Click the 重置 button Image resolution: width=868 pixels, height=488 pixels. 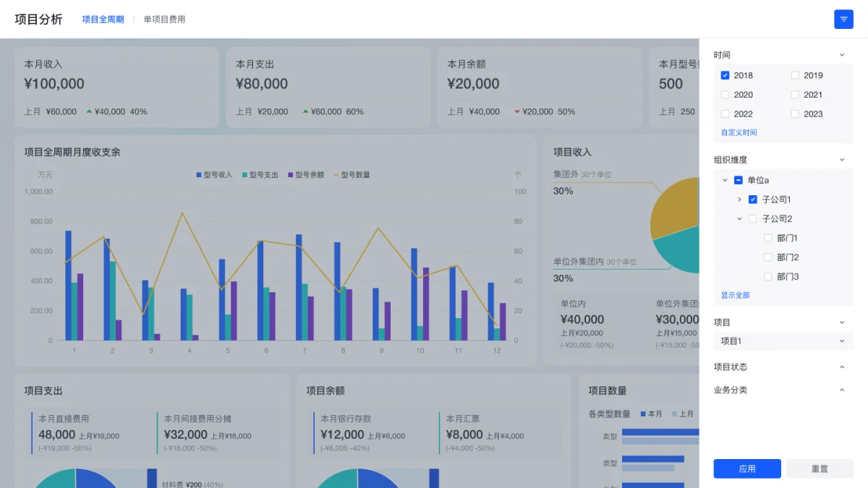820,468
